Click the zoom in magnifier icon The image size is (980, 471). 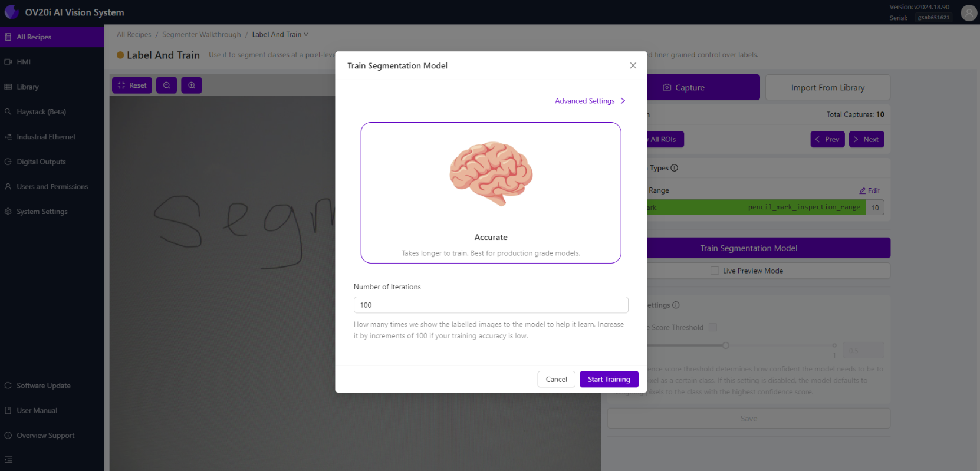click(192, 85)
